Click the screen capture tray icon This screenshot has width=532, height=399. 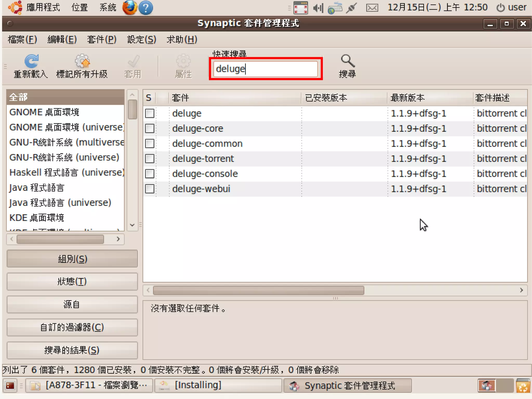tap(301, 8)
